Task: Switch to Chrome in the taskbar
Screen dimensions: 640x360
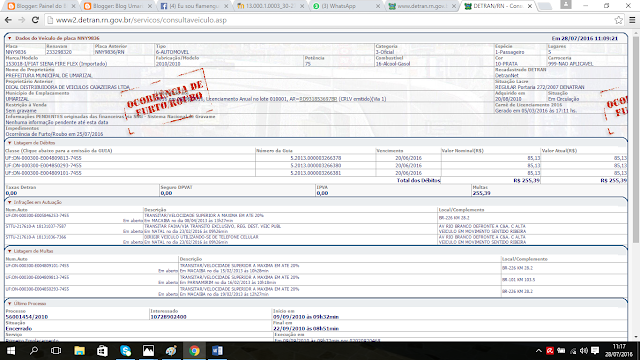Action: pos(194,351)
